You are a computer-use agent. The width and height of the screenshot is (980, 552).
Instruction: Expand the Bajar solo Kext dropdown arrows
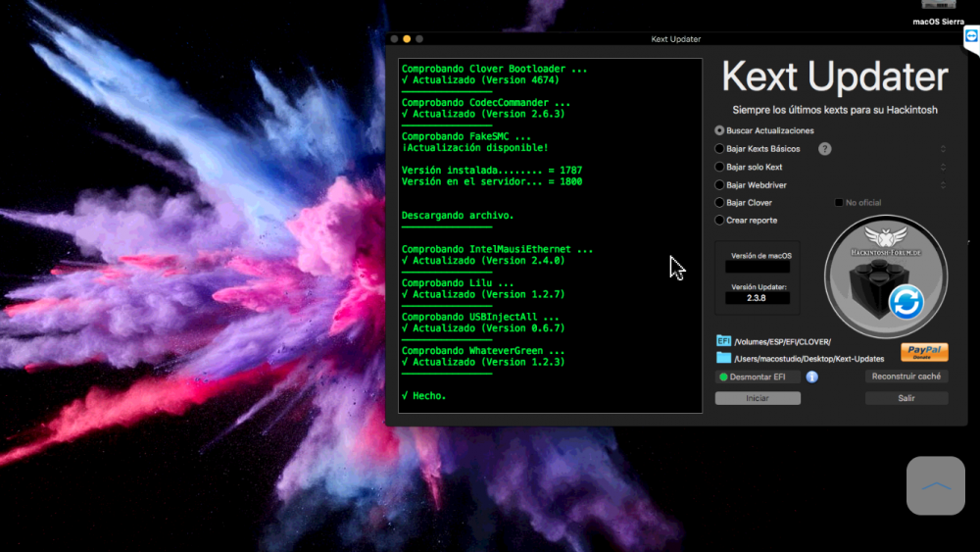pyautogui.click(x=943, y=167)
